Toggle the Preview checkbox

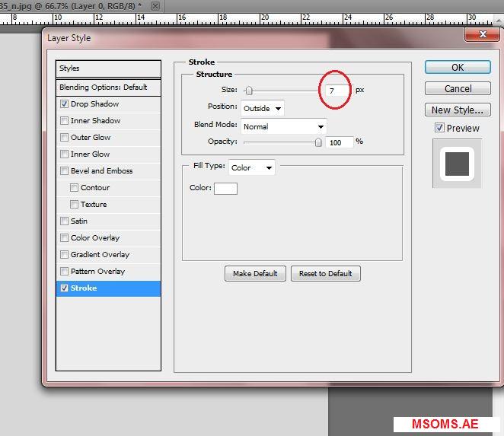click(x=439, y=128)
